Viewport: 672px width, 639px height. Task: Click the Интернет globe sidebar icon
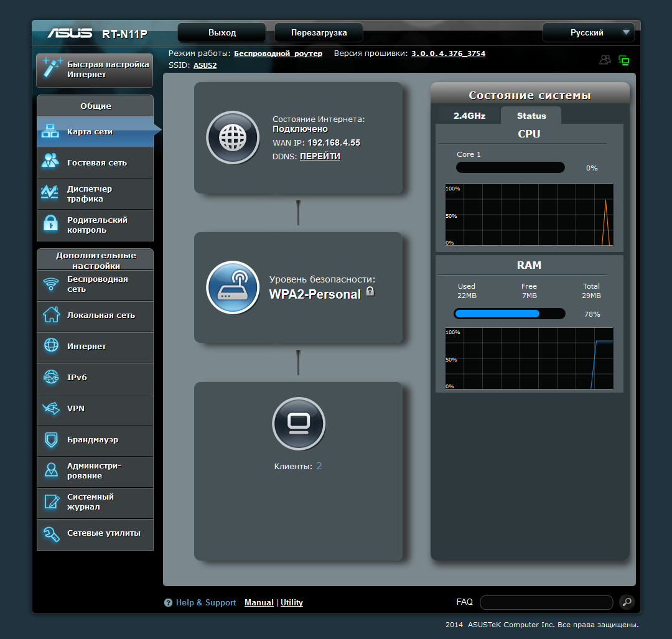(51, 345)
